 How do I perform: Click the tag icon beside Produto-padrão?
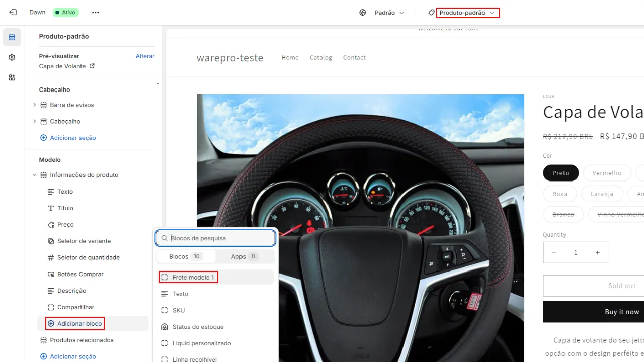(x=431, y=12)
